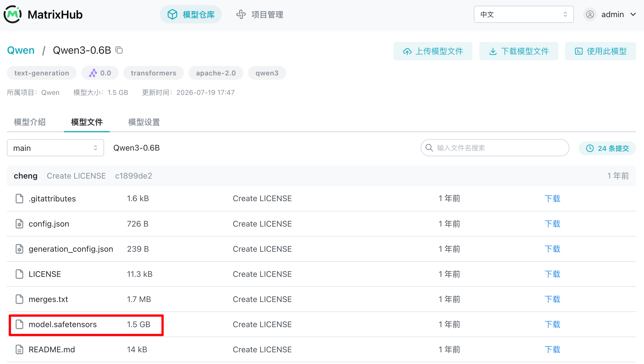Click the Create LICENSE message in header row

click(x=76, y=176)
